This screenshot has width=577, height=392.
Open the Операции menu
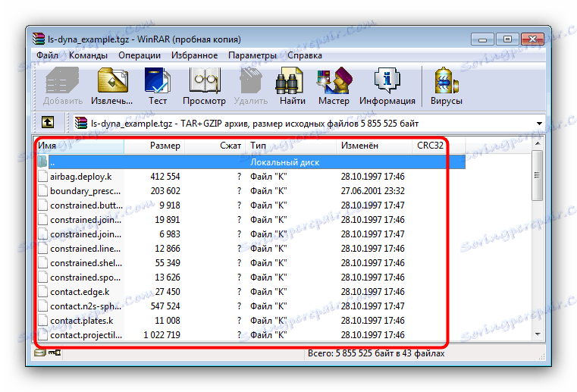(140, 55)
